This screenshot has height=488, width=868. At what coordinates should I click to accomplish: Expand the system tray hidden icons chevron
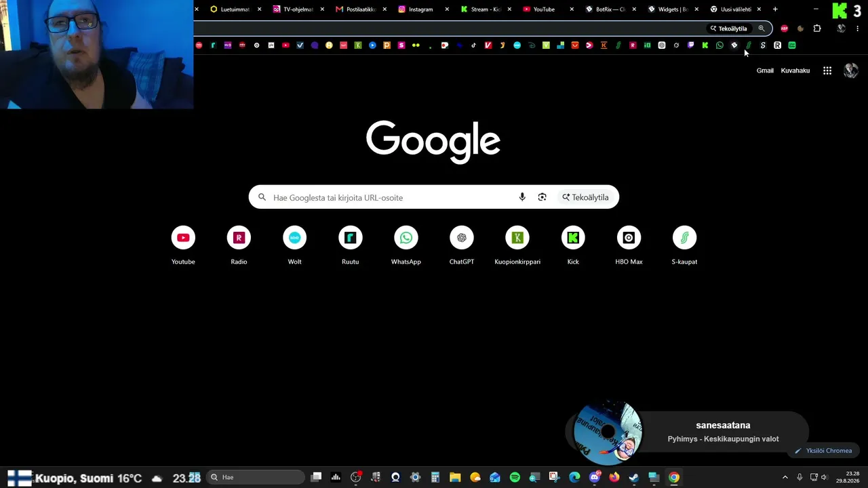click(785, 477)
